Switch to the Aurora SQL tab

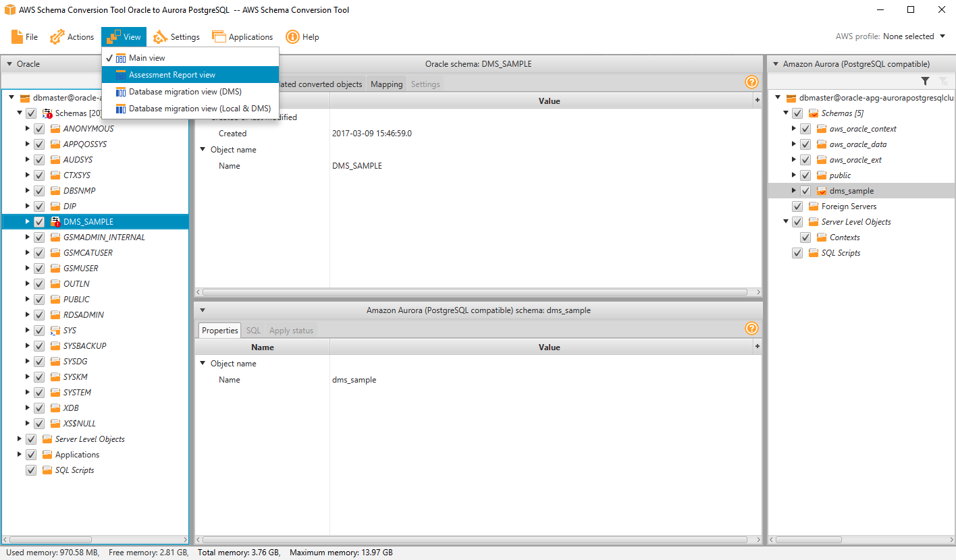coord(253,331)
